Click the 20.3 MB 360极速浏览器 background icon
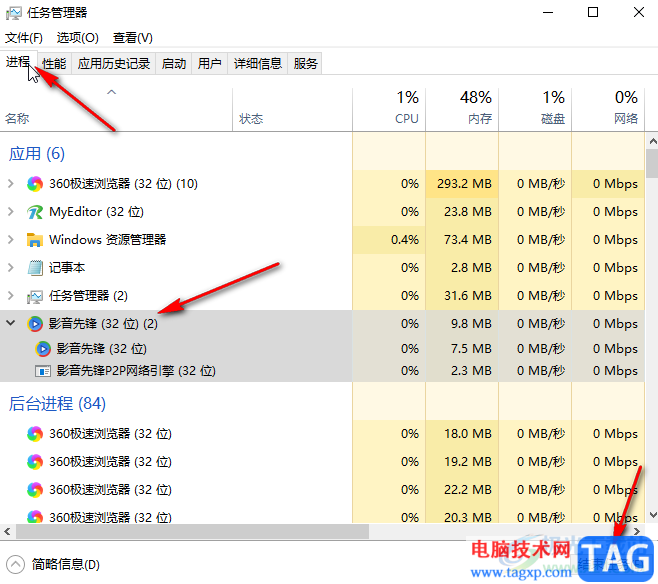658x584 pixels. (x=35, y=516)
